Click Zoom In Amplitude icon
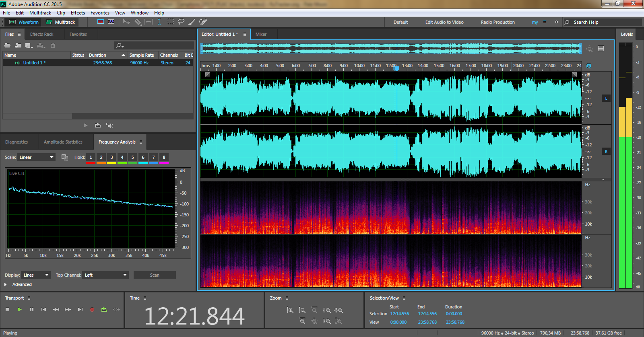Screen dimensions: 644x337 tap(290, 310)
